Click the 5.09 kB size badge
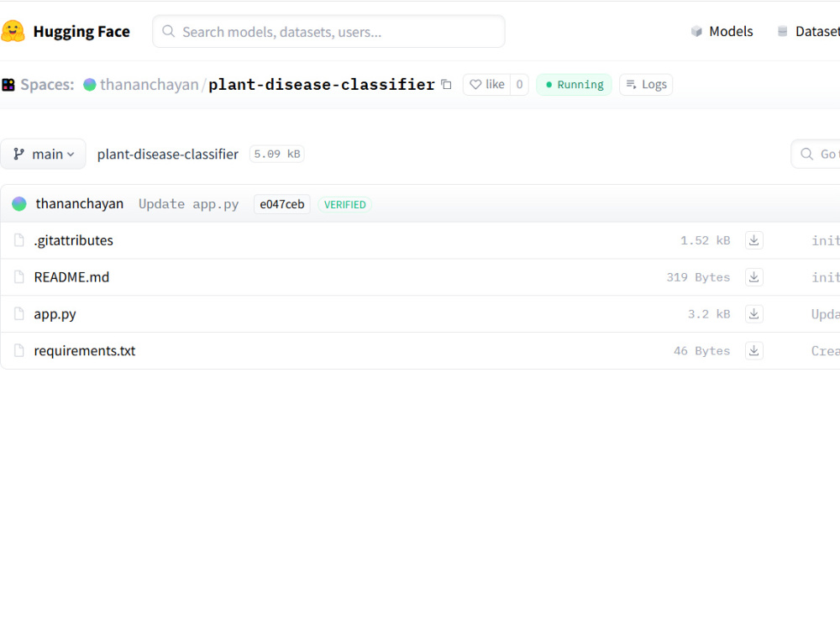Screen dimensions: 840x630 click(277, 155)
